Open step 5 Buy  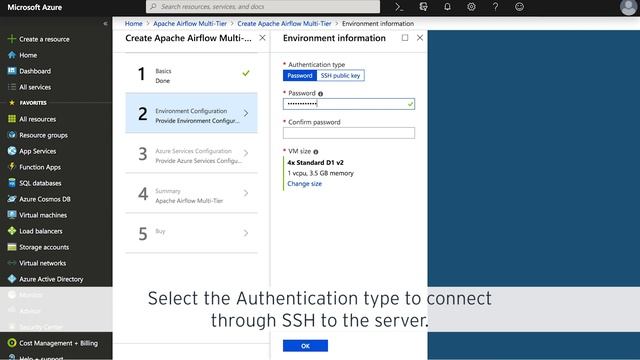tap(191, 233)
